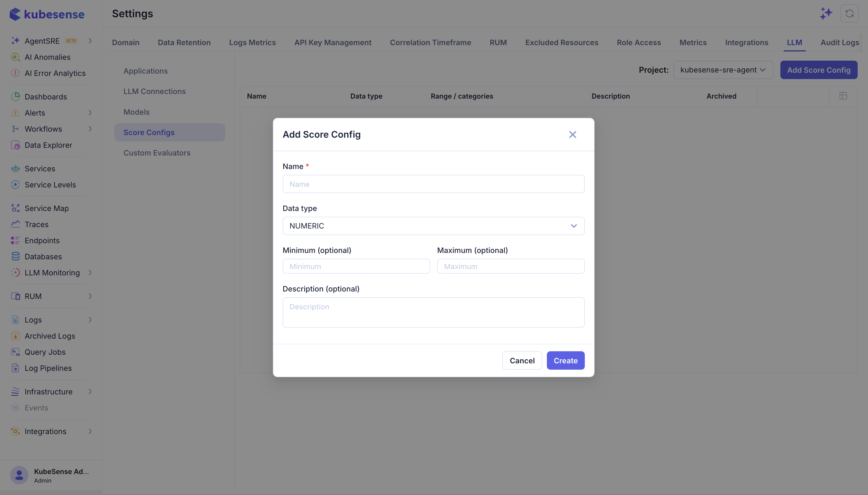Click the Log Pipelines icon

tap(15, 368)
